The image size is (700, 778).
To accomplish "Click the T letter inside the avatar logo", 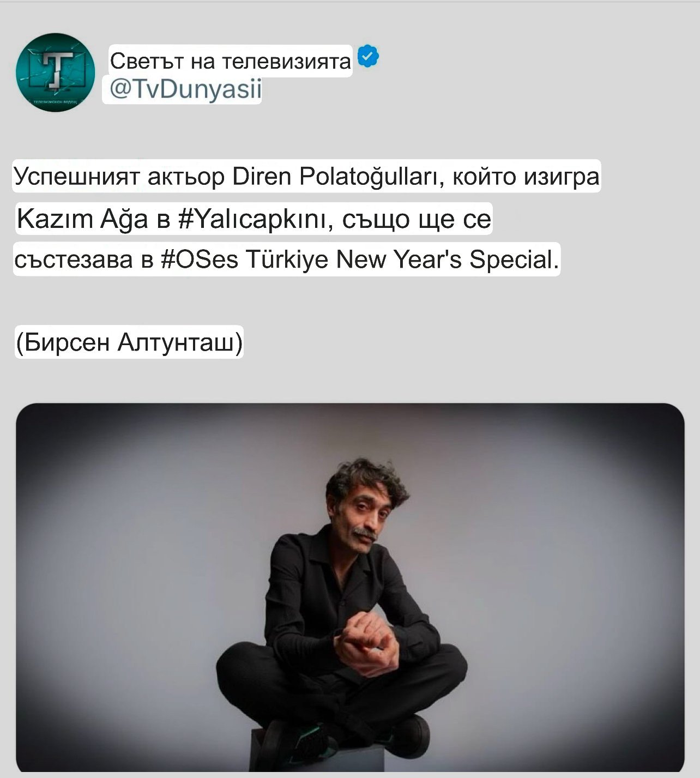I will click(57, 70).
